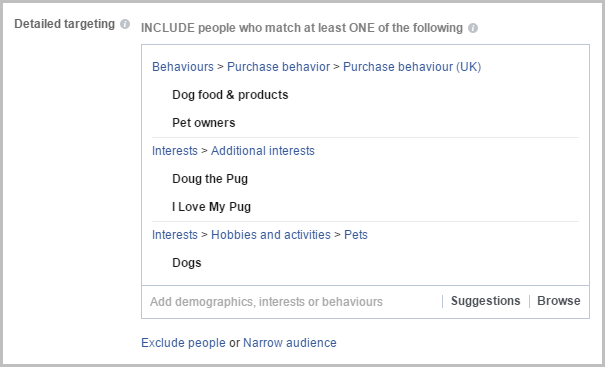Viewport: 605px width, 367px height.
Task: Select the Pet owners targeting entry
Action: (204, 123)
